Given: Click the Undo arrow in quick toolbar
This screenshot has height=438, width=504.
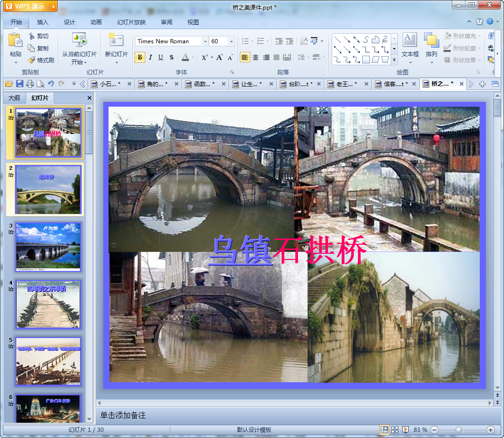Looking at the screenshot, I should coord(51,84).
